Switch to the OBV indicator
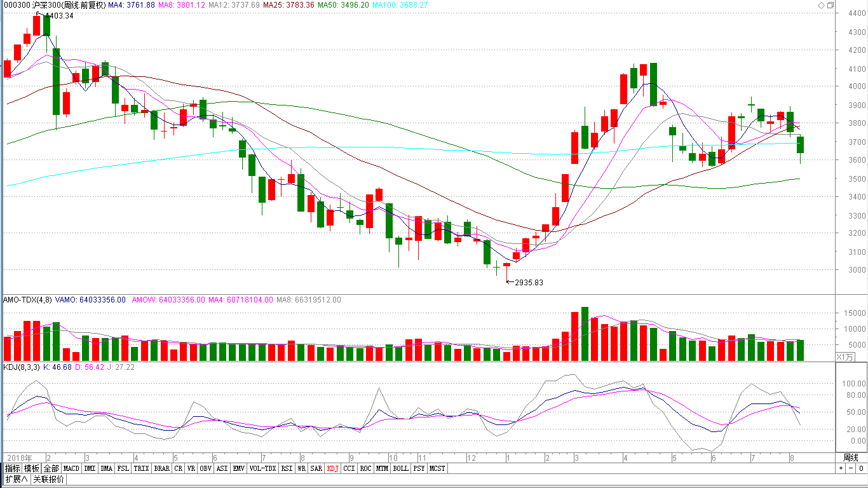This screenshot has width=868, height=488. (205, 468)
